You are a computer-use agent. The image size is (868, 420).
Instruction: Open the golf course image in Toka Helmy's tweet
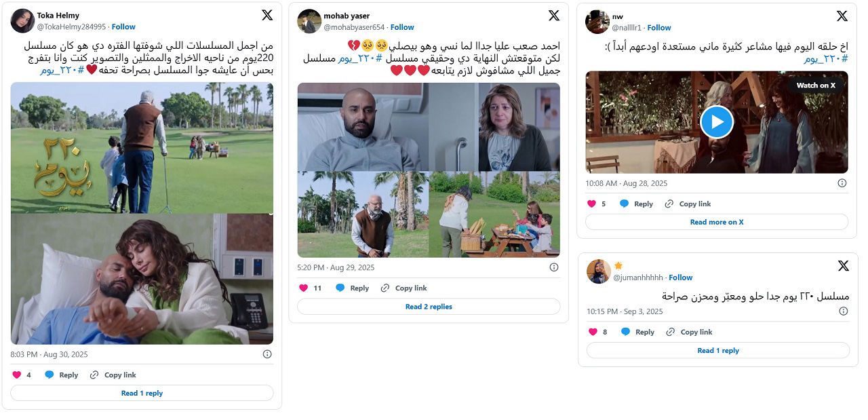pyautogui.click(x=142, y=148)
